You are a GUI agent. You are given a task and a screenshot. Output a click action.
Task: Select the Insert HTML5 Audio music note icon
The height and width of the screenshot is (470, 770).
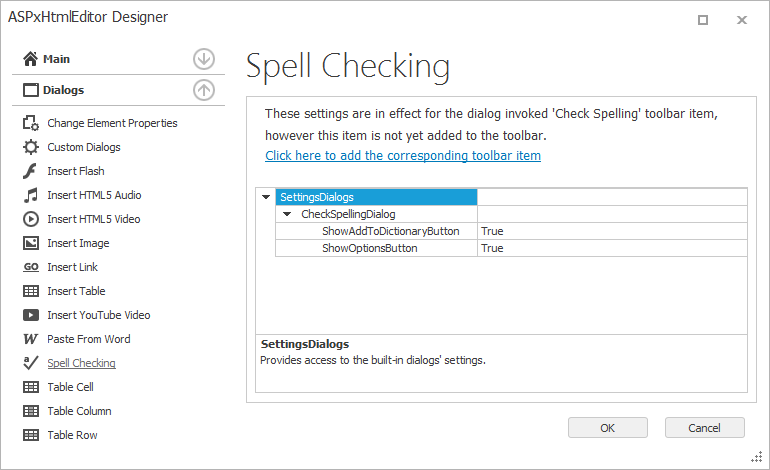[x=30, y=195]
